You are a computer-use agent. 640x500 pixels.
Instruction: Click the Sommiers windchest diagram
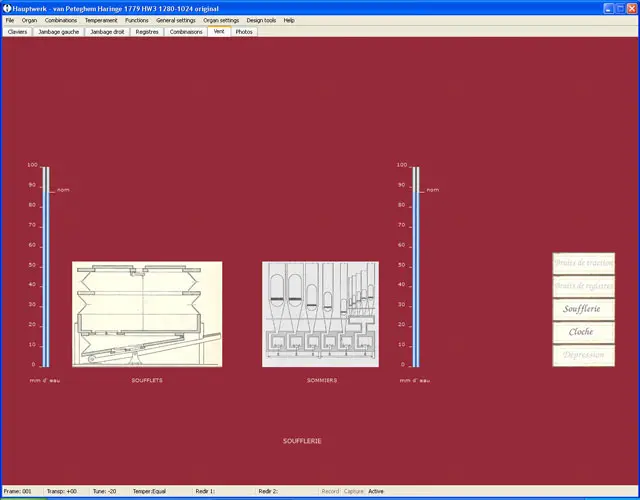click(320, 314)
